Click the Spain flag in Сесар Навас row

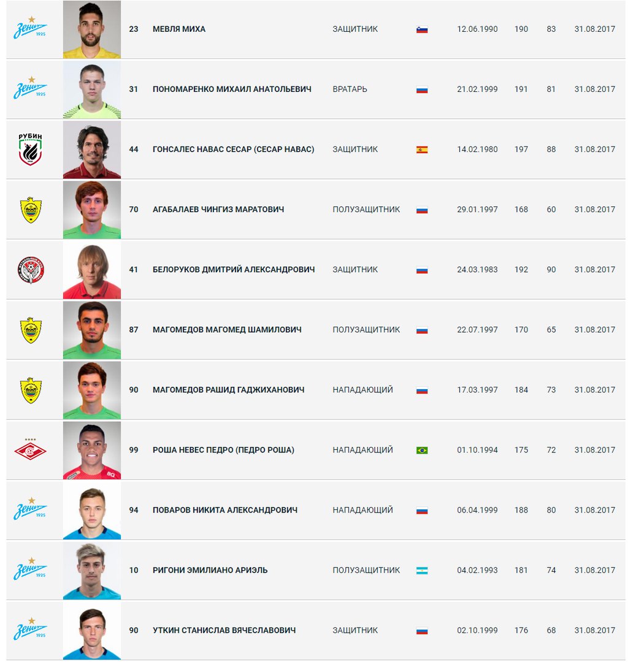(x=422, y=150)
